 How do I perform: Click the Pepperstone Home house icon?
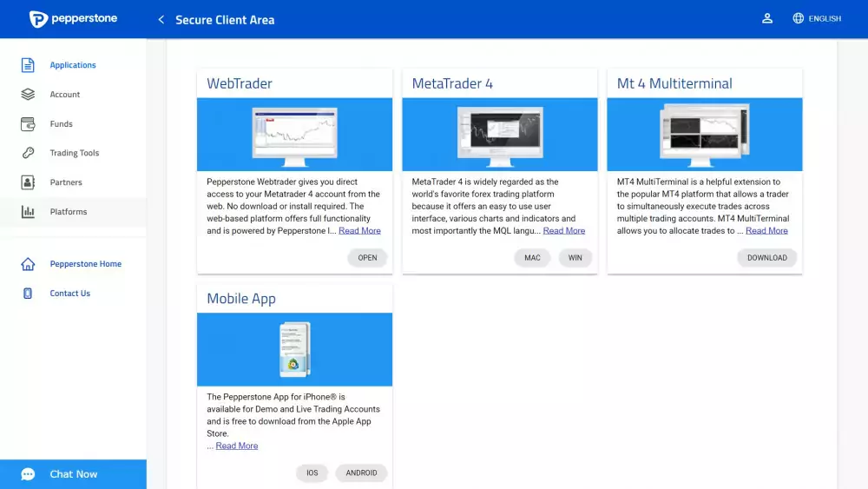click(x=28, y=263)
